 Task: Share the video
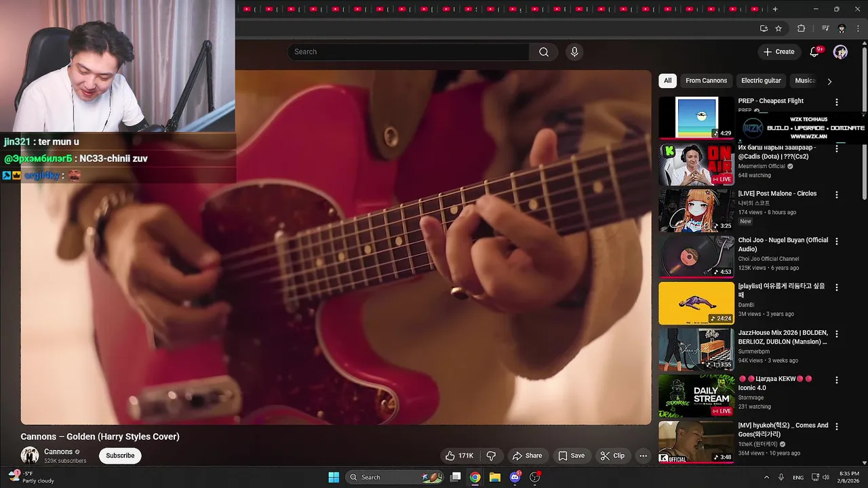pyautogui.click(x=527, y=455)
